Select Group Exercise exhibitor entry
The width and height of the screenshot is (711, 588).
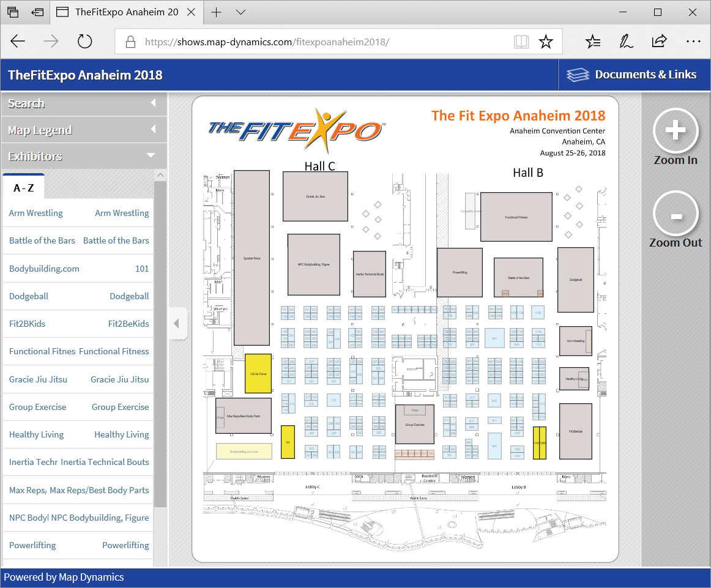click(78, 407)
